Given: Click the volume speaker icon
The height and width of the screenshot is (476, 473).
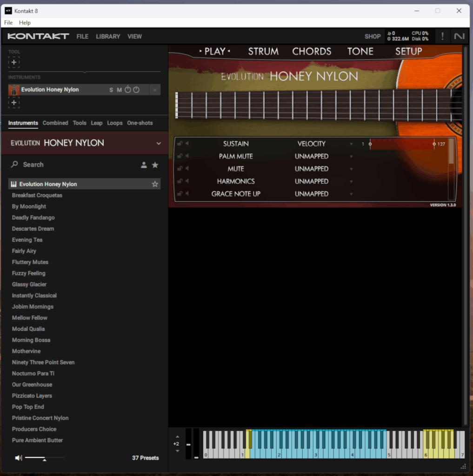Looking at the screenshot, I should point(19,458).
